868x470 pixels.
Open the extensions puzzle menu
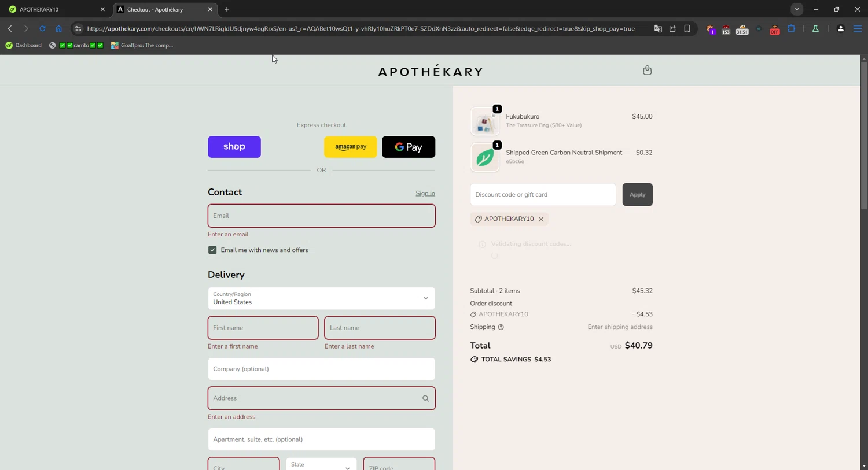[x=791, y=28]
